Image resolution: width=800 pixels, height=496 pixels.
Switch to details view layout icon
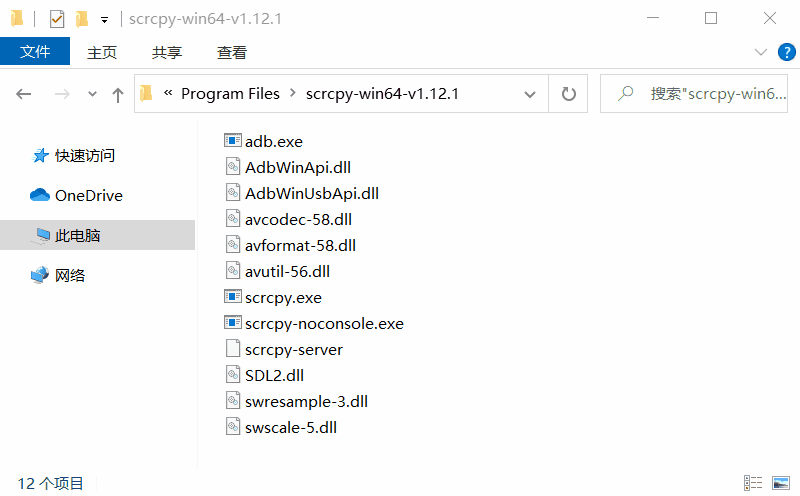754,483
